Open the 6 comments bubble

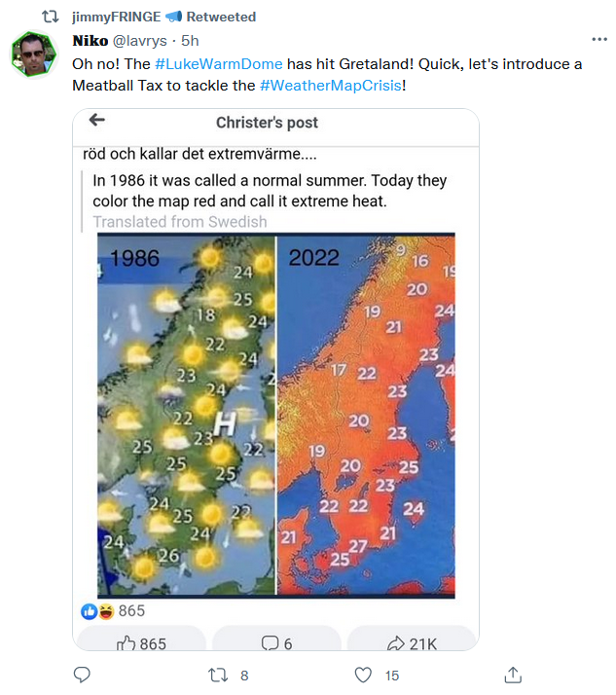pos(276,643)
